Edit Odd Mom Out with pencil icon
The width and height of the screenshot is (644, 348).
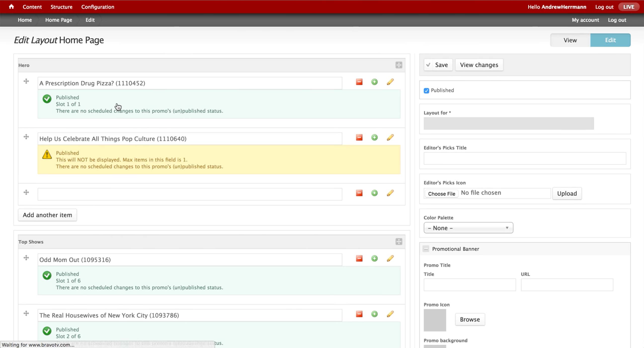[x=390, y=259]
